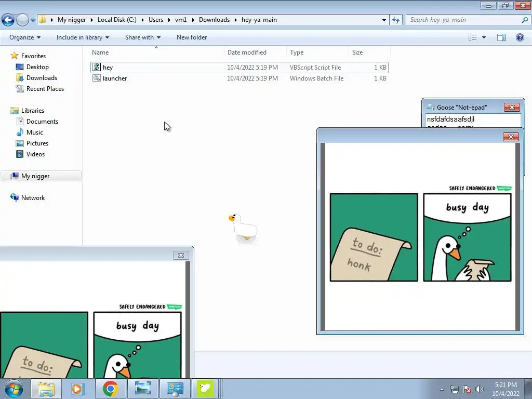Click the busy day comic in bottom-left window

pos(91,341)
